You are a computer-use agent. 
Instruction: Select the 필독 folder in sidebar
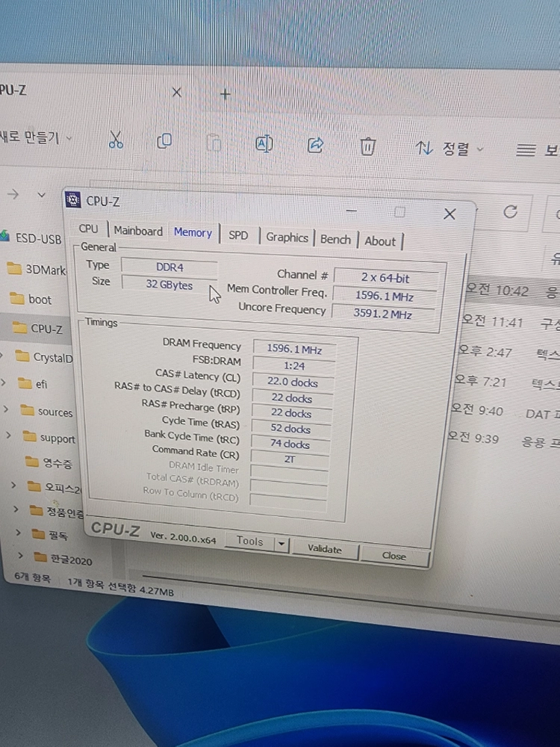pos(51,535)
